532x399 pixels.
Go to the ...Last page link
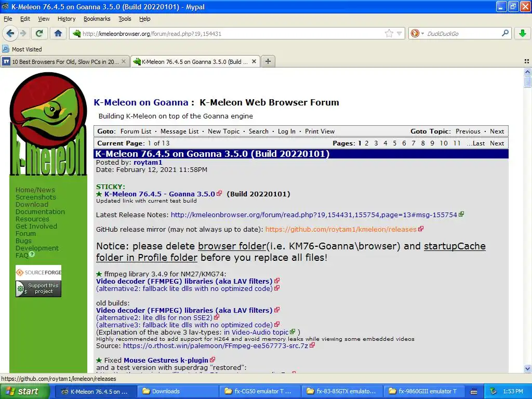point(476,143)
